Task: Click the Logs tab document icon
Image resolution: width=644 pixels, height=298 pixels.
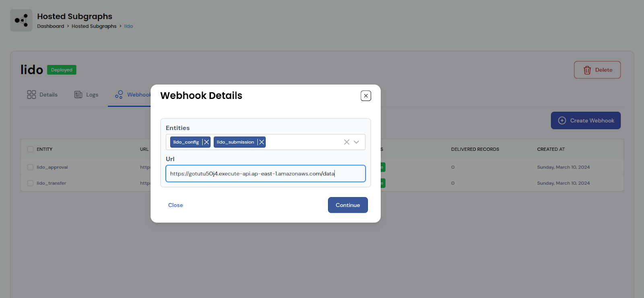Action: 78,95
